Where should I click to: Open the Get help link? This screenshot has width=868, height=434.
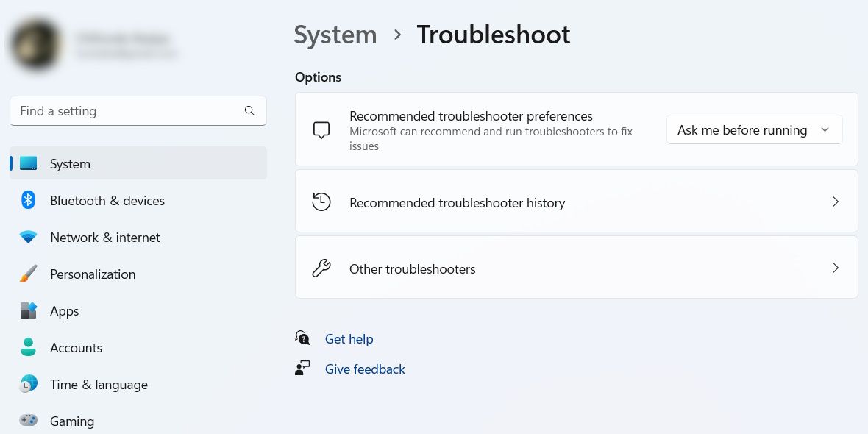pyautogui.click(x=349, y=338)
